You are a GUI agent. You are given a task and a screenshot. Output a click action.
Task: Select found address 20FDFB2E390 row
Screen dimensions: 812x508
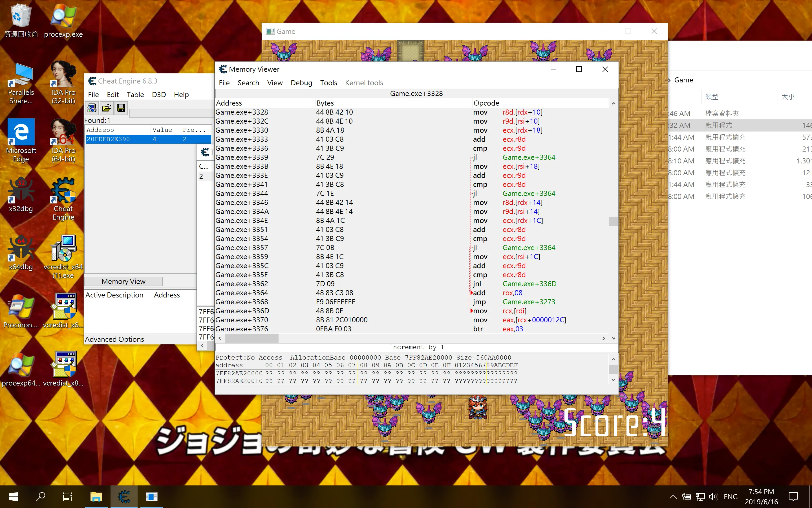tap(148, 139)
